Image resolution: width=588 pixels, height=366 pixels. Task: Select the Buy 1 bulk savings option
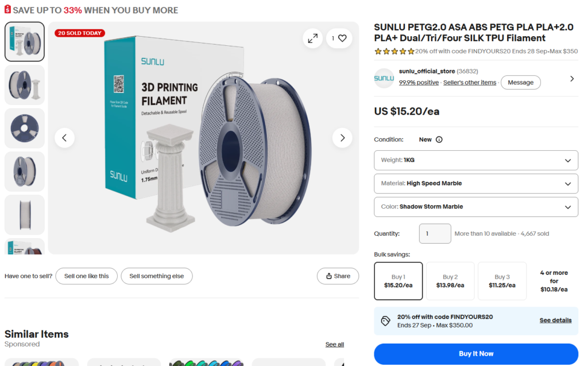point(399,281)
